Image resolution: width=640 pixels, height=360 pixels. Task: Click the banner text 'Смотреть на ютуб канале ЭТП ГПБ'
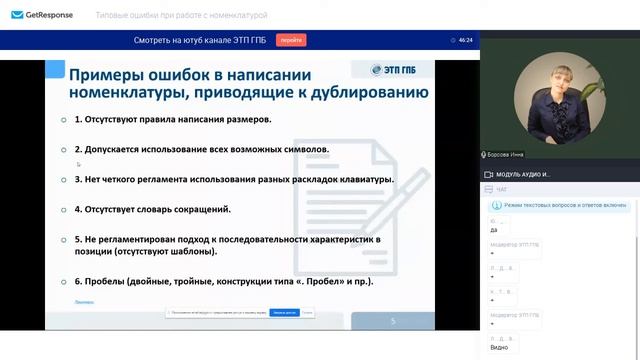pyautogui.click(x=200, y=40)
